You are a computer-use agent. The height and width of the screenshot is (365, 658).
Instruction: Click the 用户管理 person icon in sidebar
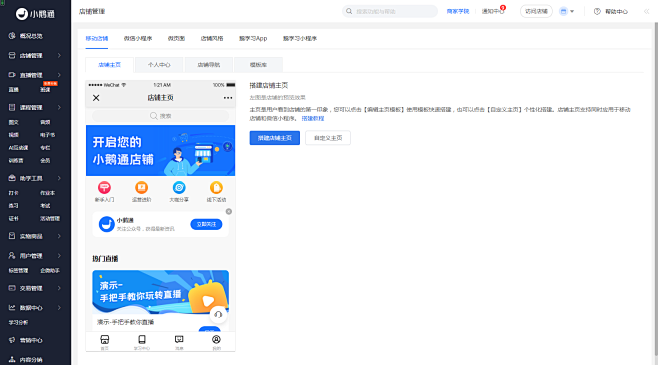[12, 256]
